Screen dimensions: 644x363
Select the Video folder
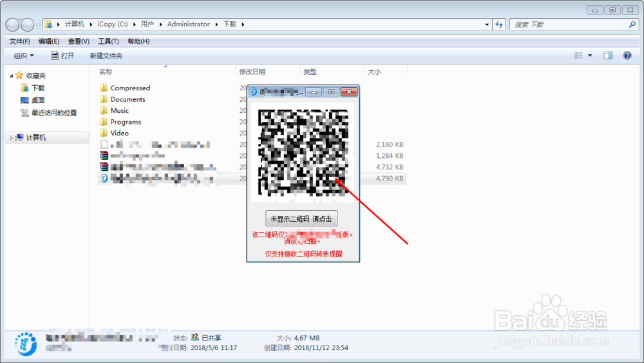click(x=120, y=133)
